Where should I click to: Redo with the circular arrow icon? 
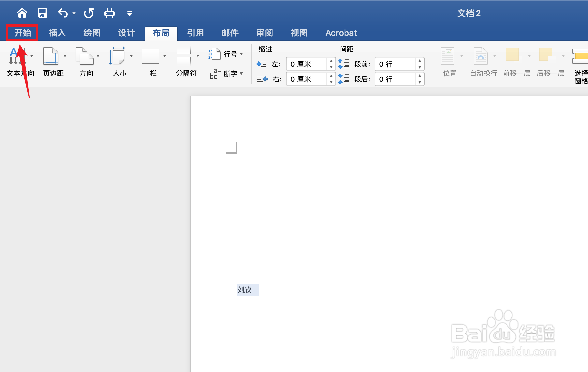click(x=89, y=13)
